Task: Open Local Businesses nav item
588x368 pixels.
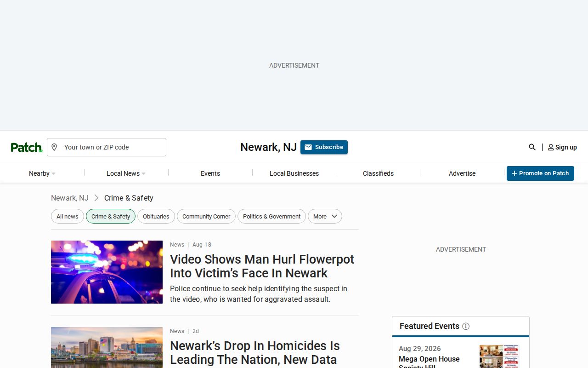Action: [x=294, y=173]
